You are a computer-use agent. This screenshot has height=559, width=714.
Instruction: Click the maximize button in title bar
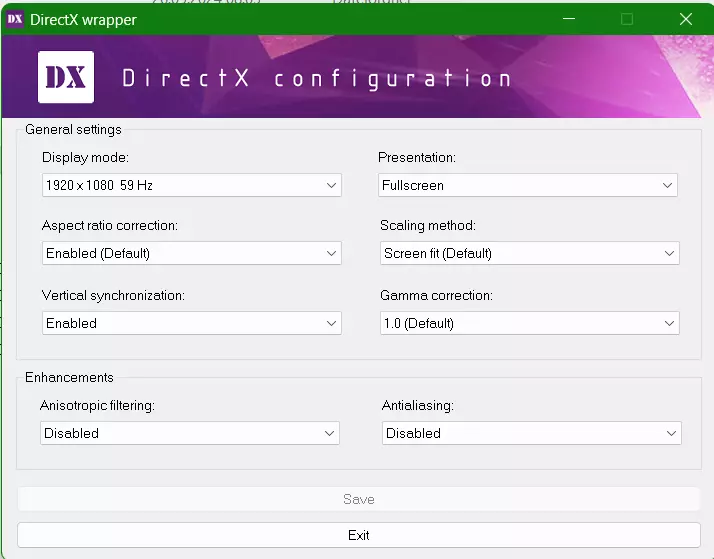627,19
